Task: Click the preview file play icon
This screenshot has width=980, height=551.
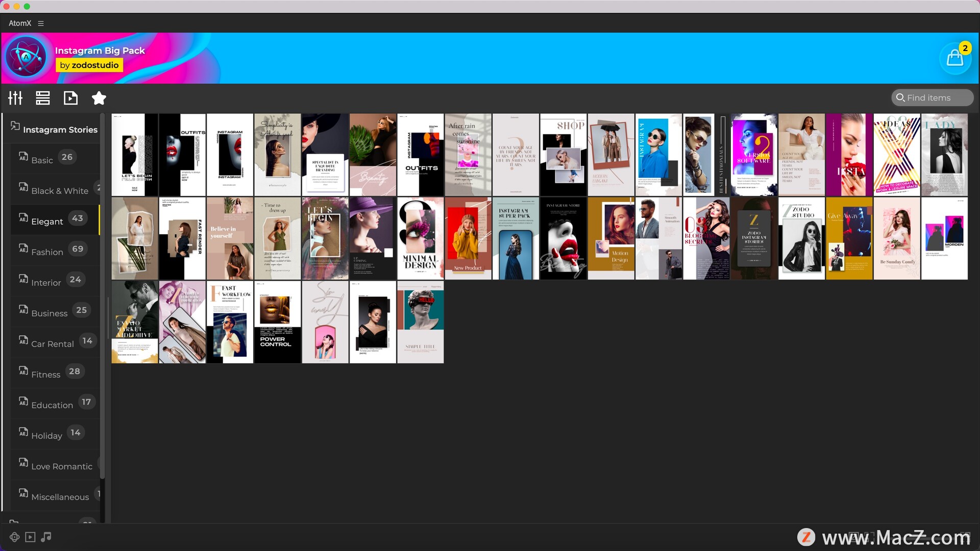Action: tap(70, 98)
